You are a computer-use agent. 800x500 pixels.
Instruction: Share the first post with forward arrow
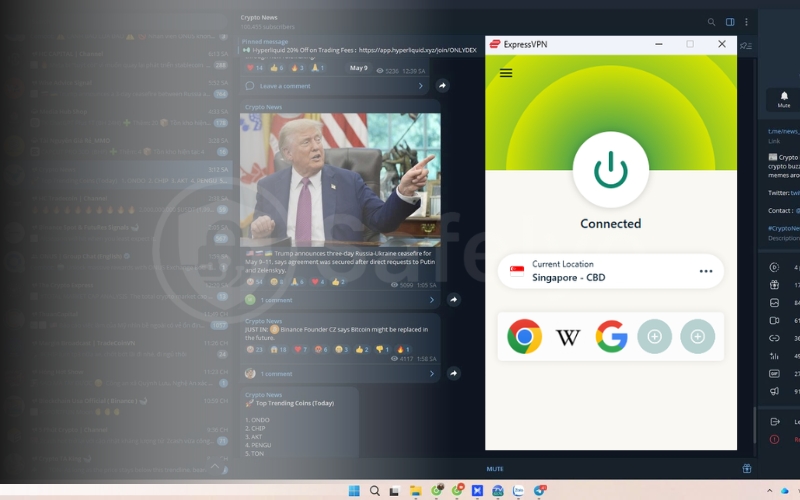[442, 86]
